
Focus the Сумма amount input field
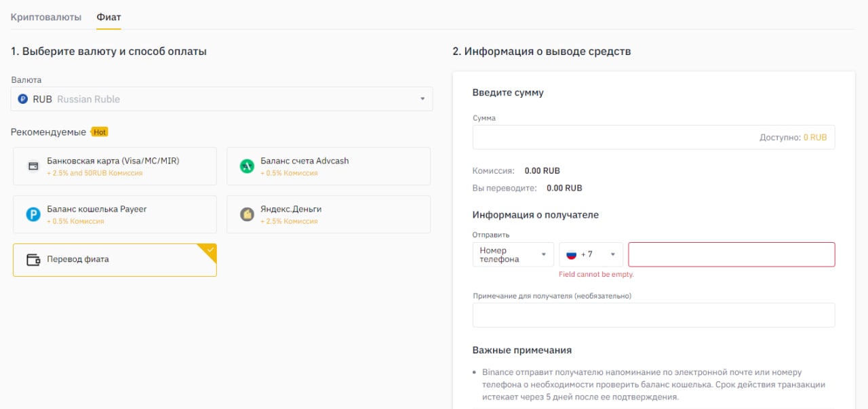(614, 137)
